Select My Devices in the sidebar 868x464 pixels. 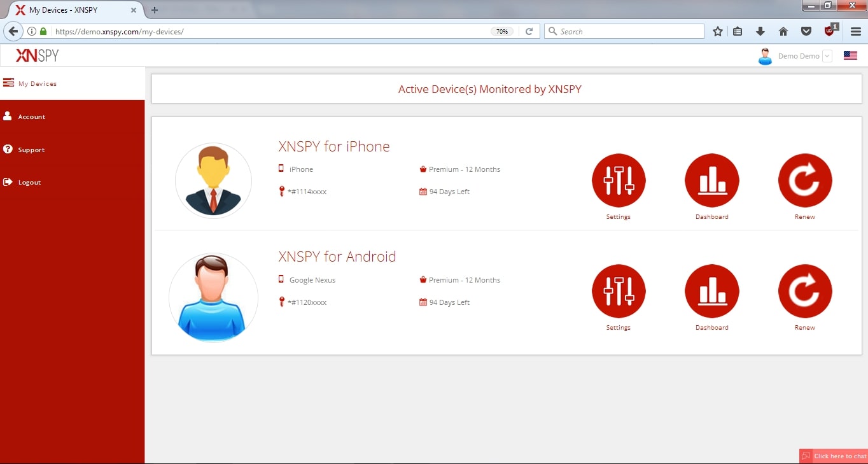(x=73, y=83)
